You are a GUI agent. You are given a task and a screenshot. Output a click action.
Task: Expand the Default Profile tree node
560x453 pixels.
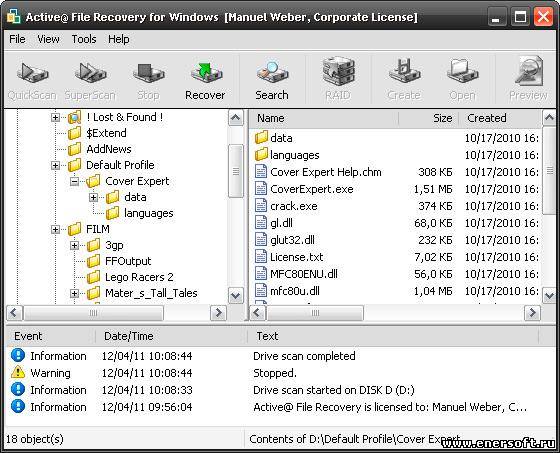[55, 165]
